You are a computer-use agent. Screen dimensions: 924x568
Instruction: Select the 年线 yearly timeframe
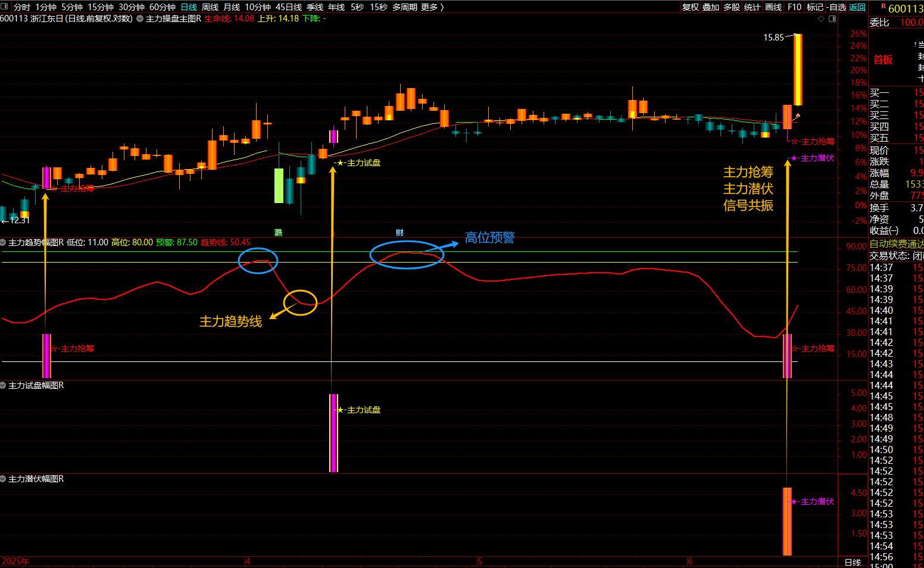click(336, 7)
